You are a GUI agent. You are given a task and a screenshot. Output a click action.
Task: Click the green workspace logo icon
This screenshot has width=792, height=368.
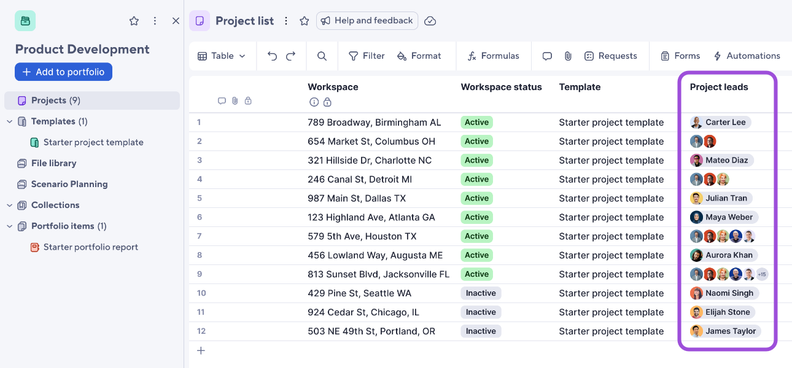tap(25, 21)
